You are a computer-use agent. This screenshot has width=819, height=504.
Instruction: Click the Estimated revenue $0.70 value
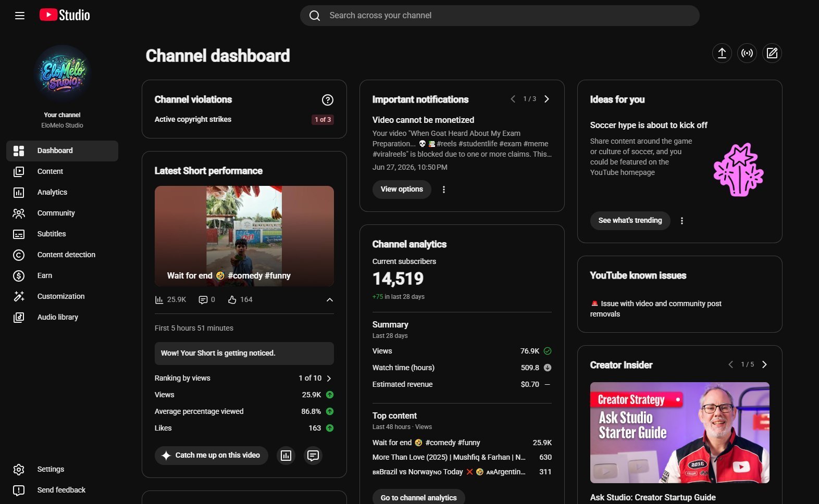pyautogui.click(x=530, y=384)
